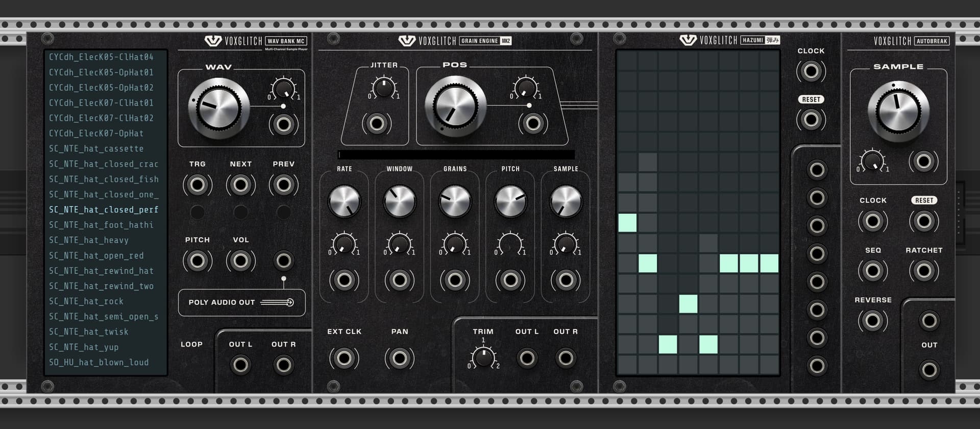The height and width of the screenshot is (429, 980).
Task: Toggle the button below NEXT jack
Action: pos(240,212)
